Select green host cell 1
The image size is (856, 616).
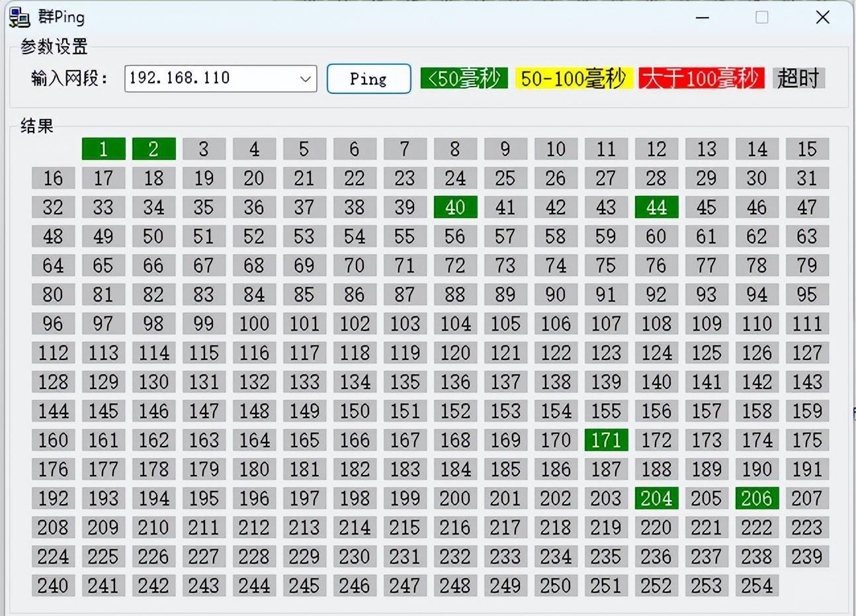(104, 149)
